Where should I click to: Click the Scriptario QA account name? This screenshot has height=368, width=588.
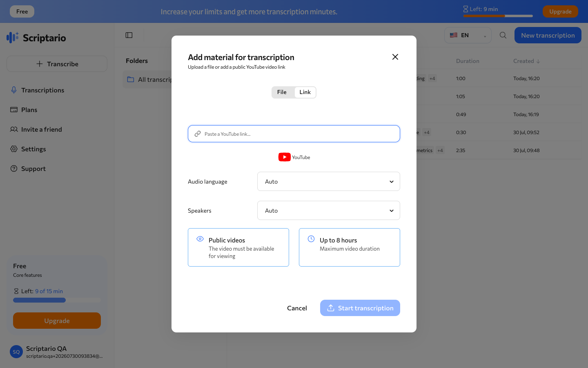click(46, 348)
